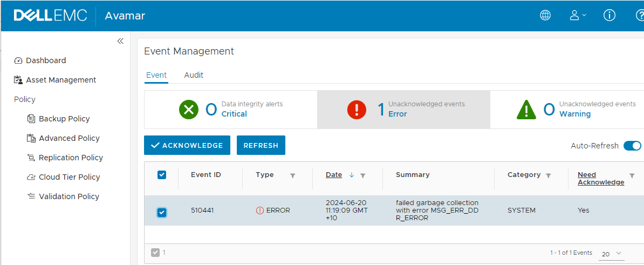Sort by the Date column header
The height and width of the screenshot is (265, 644).
(334, 175)
